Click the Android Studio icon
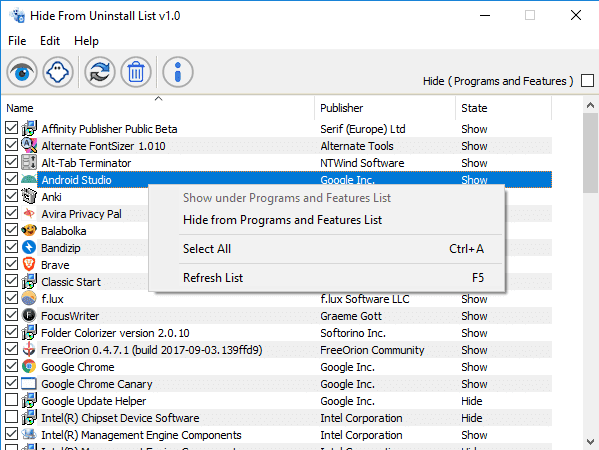This screenshot has width=599, height=450. 29,179
